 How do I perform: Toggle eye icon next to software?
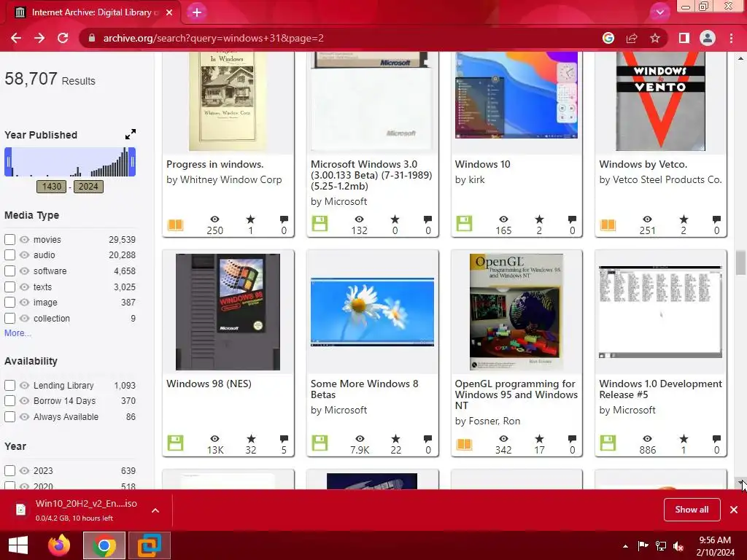[24, 271]
